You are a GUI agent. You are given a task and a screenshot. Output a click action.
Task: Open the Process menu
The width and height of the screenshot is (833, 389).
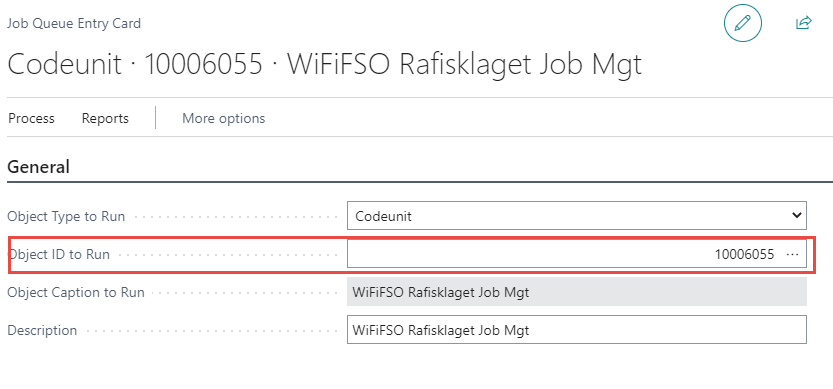[31, 118]
